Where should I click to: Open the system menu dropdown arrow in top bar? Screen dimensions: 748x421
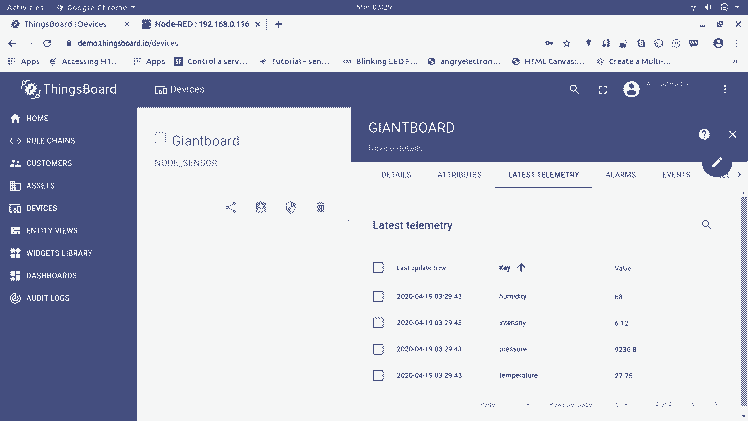pos(737,7)
